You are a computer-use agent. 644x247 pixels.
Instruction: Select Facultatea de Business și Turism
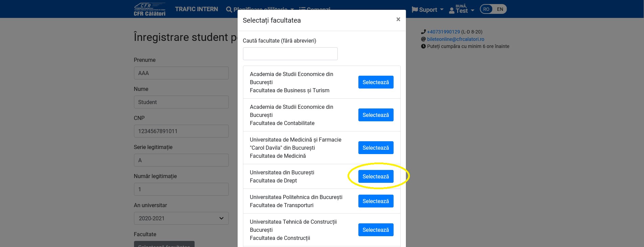(376, 82)
